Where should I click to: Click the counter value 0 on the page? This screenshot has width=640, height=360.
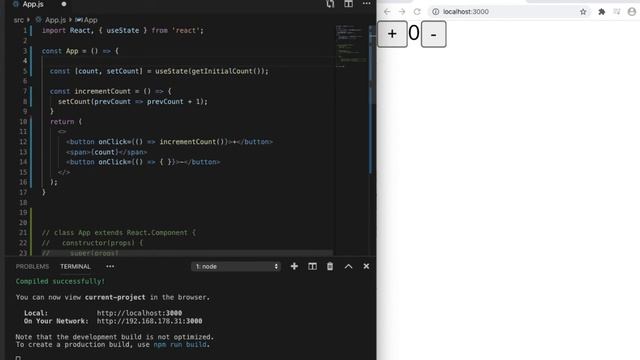414,33
